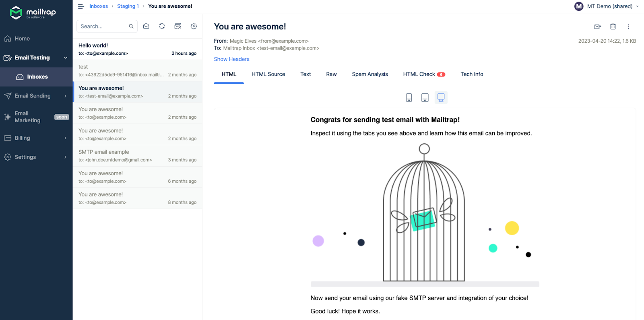This screenshot has width=644, height=320.
Task: Switch preview to tablet view
Action: pos(425,98)
